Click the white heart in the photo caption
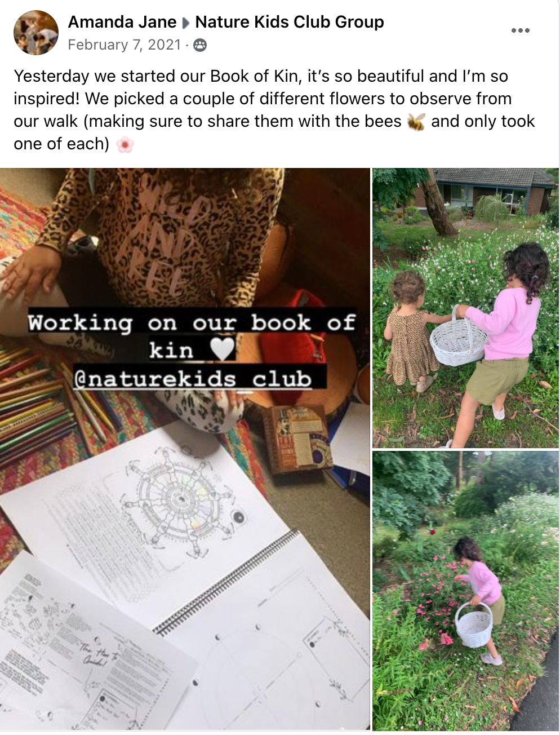 point(221,349)
